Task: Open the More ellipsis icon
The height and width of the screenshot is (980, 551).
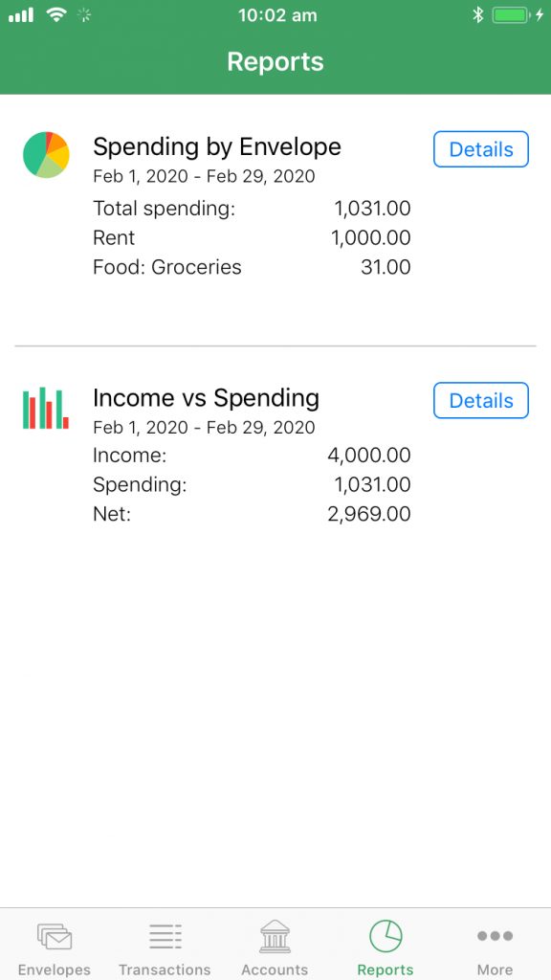Action: tap(495, 936)
